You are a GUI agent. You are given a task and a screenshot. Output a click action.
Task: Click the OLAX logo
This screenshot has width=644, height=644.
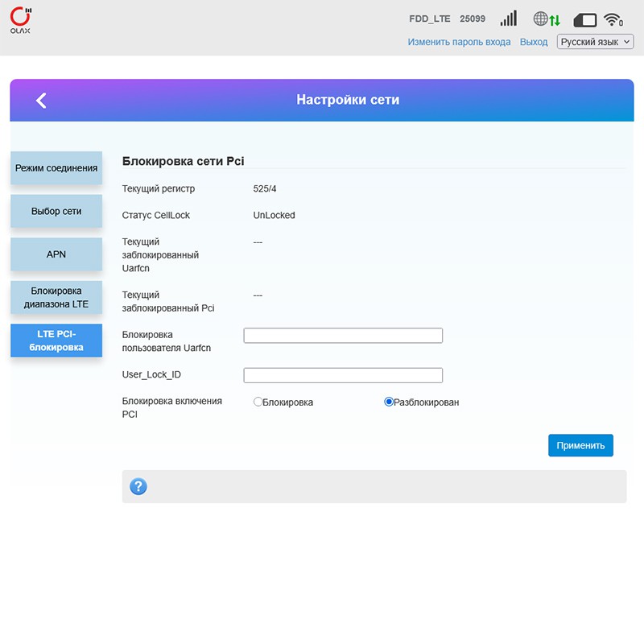pyautogui.click(x=22, y=20)
